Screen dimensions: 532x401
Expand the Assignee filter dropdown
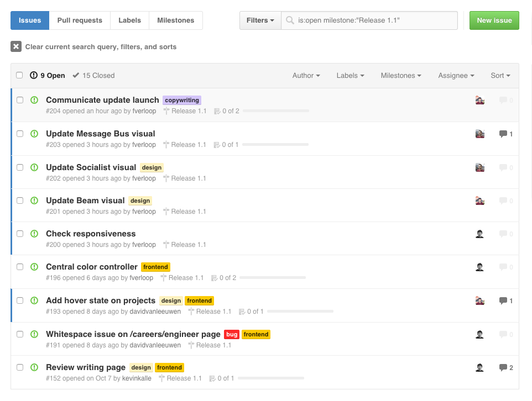click(456, 76)
